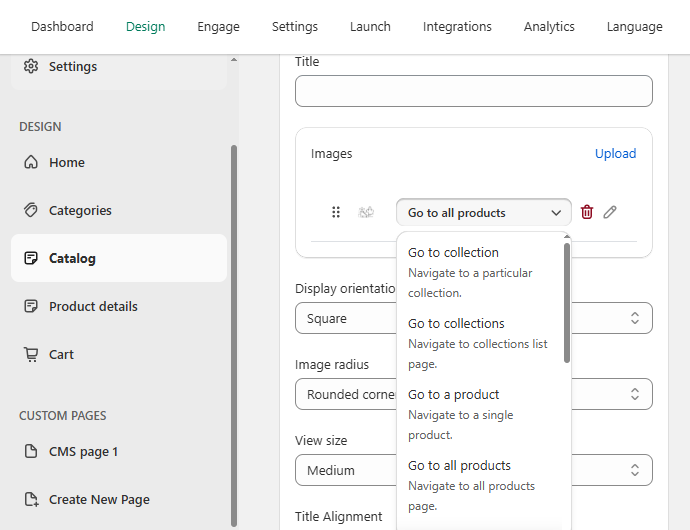Click the Product details icon
The height and width of the screenshot is (530, 690).
pyautogui.click(x=31, y=306)
